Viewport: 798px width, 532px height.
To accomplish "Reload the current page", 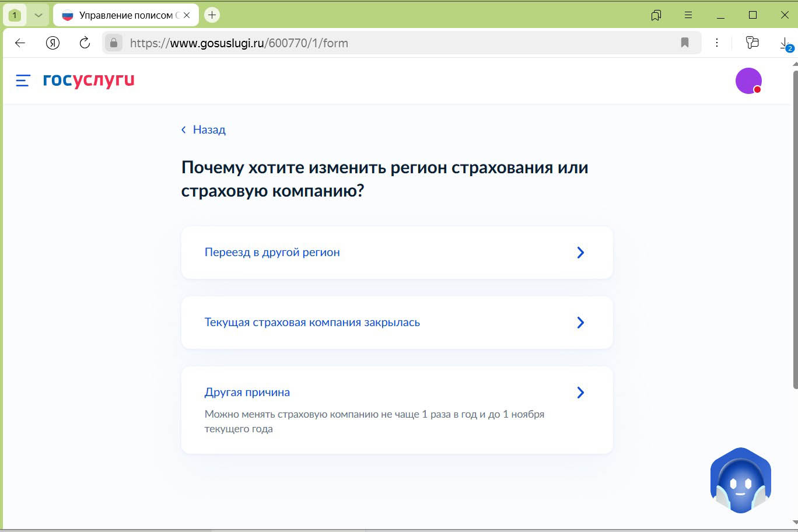I will coord(85,43).
